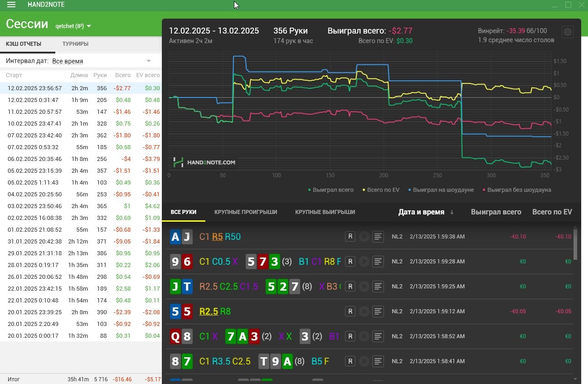Click the underlined R2.5 action in 55 hand

point(209,311)
